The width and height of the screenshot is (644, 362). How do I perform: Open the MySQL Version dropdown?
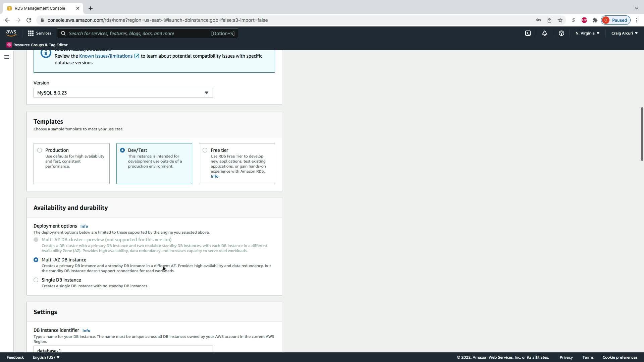(123, 93)
